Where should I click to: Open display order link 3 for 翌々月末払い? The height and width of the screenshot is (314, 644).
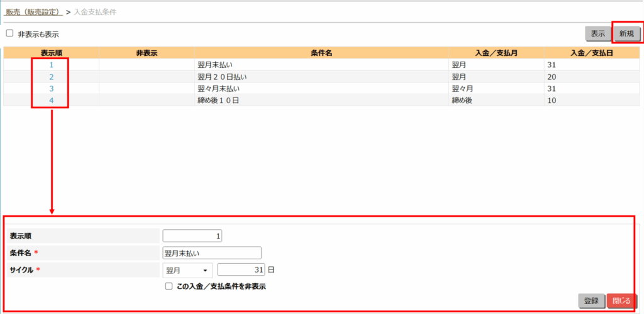pos(51,89)
